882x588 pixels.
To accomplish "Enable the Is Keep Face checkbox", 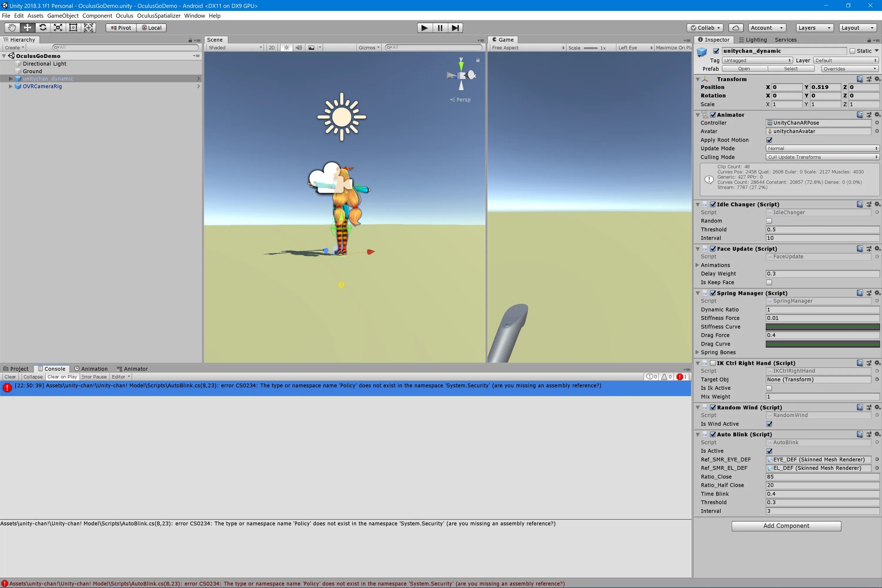I will (x=769, y=282).
